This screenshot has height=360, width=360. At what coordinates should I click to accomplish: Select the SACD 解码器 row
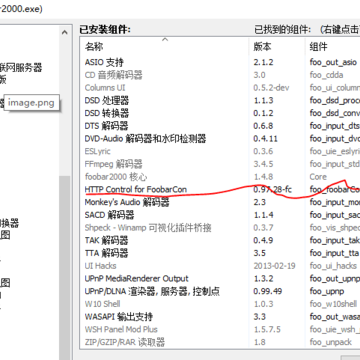coord(220,215)
